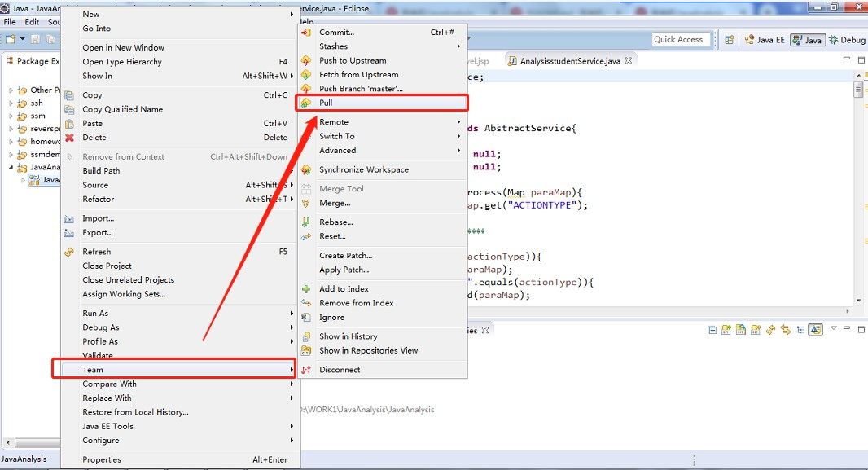Screen dimensions: 868x470
Task: Click the Copy icon in context menu
Action: (x=69, y=95)
